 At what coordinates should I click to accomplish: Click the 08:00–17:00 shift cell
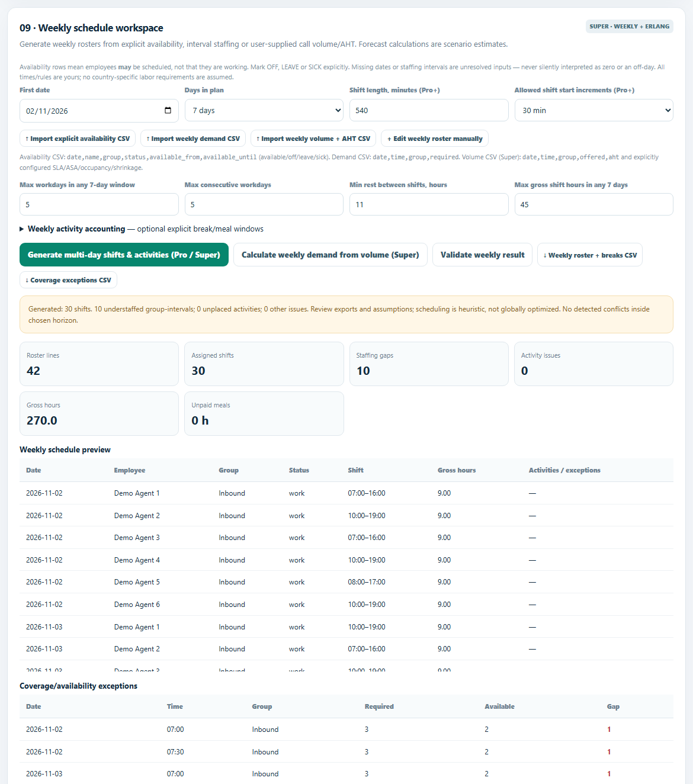(367, 582)
